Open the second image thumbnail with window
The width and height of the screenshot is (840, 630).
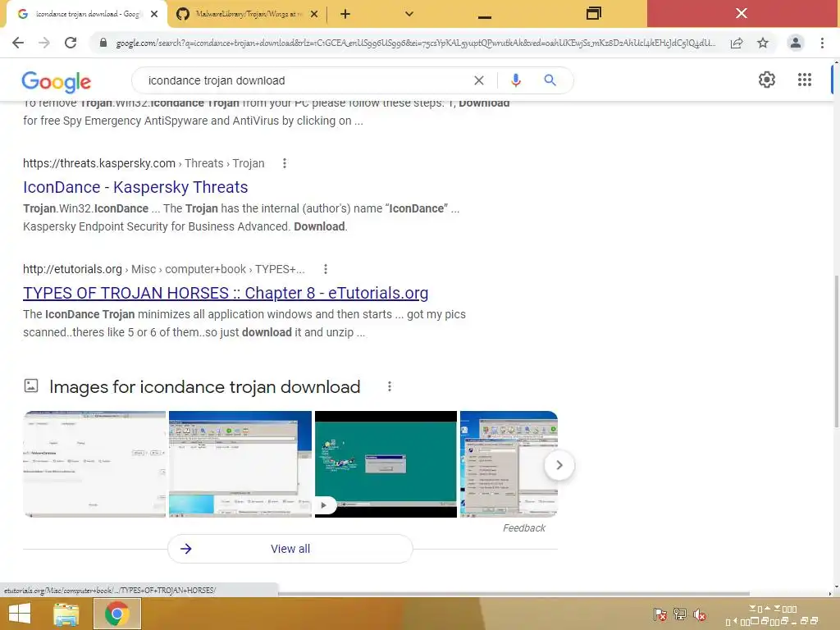240,464
